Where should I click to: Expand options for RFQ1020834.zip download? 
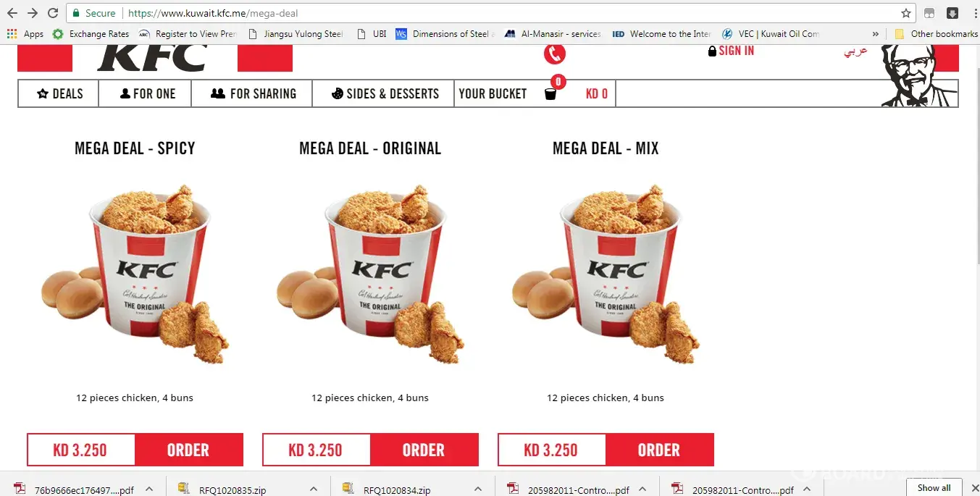pos(477,489)
